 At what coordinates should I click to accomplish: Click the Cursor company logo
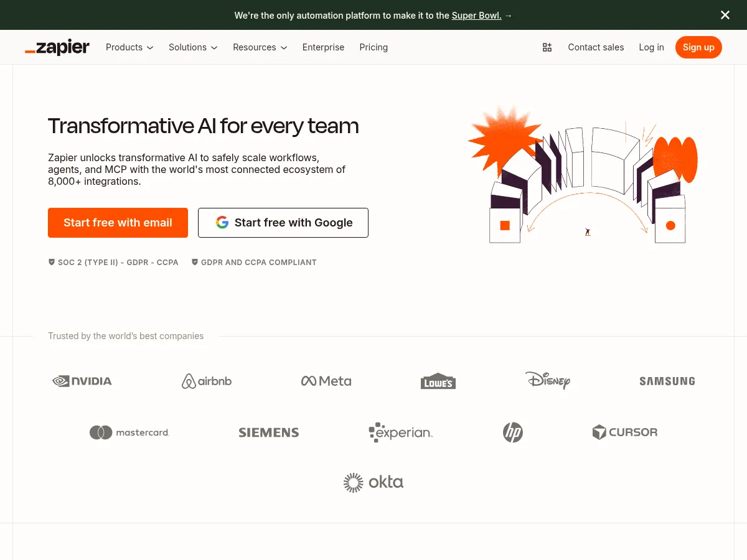point(624,432)
